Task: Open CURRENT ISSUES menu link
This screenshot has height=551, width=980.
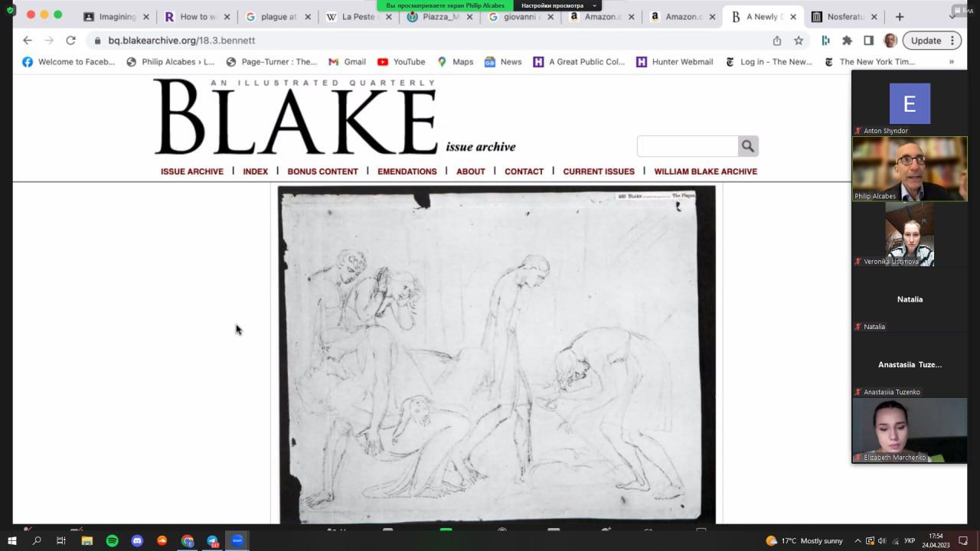Action: (599, 171)
